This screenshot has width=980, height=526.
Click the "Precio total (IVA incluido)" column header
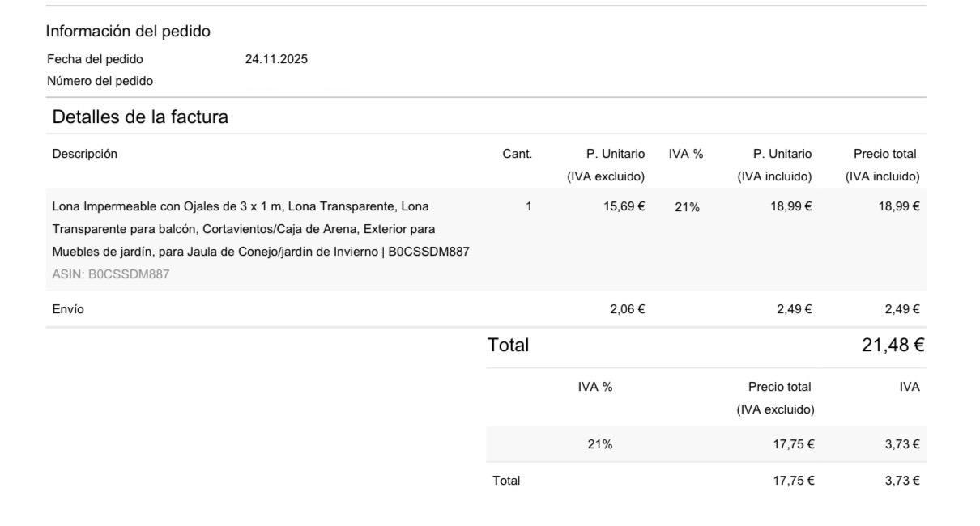pos(883,164)
